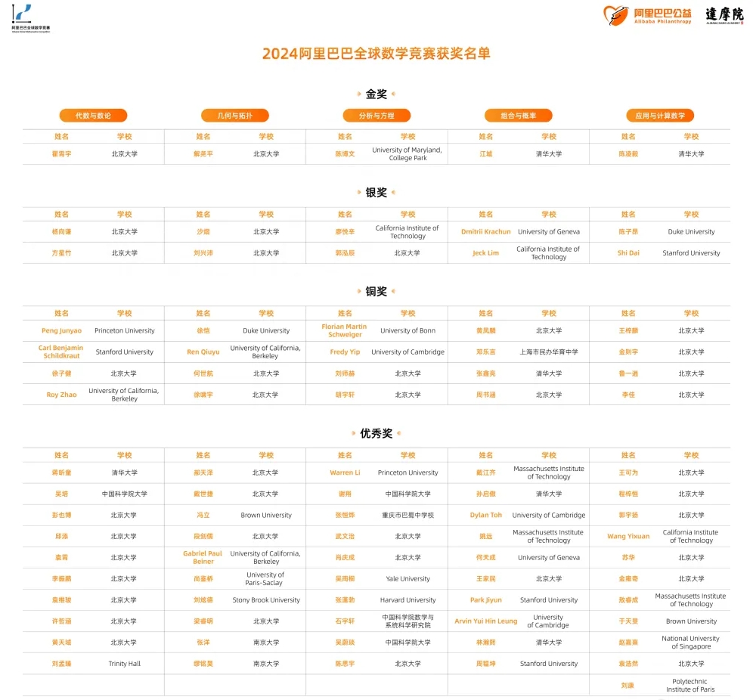Viewport: 753px width, 700px height.
Task: Open the 组合与概率 category
Action: [518, 116]
